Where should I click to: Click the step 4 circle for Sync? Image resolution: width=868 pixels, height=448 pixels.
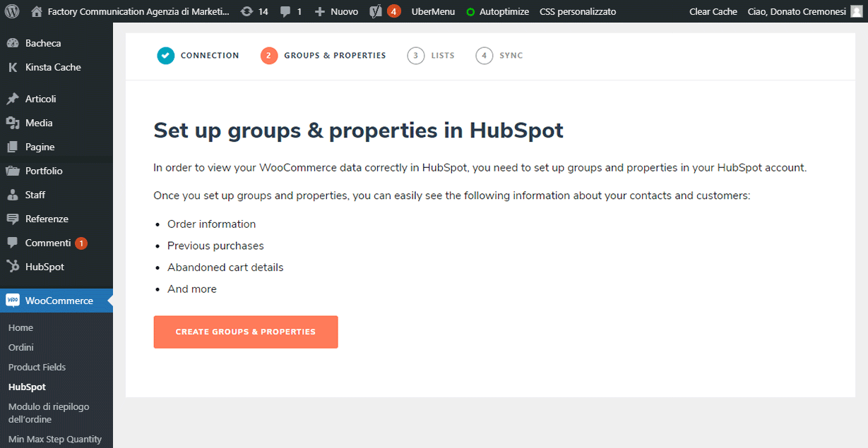pos(484,56)
